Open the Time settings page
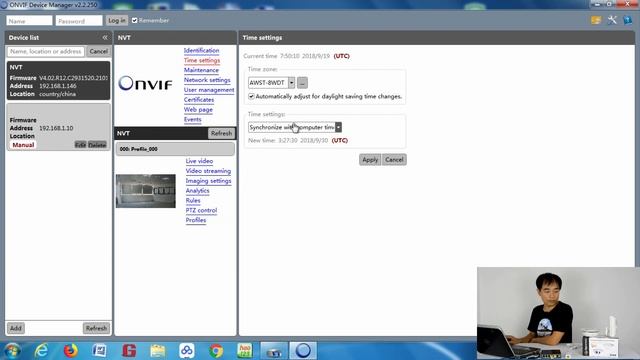Image resolution: width=640 pixels, height=360 pixels. (202, 60)
